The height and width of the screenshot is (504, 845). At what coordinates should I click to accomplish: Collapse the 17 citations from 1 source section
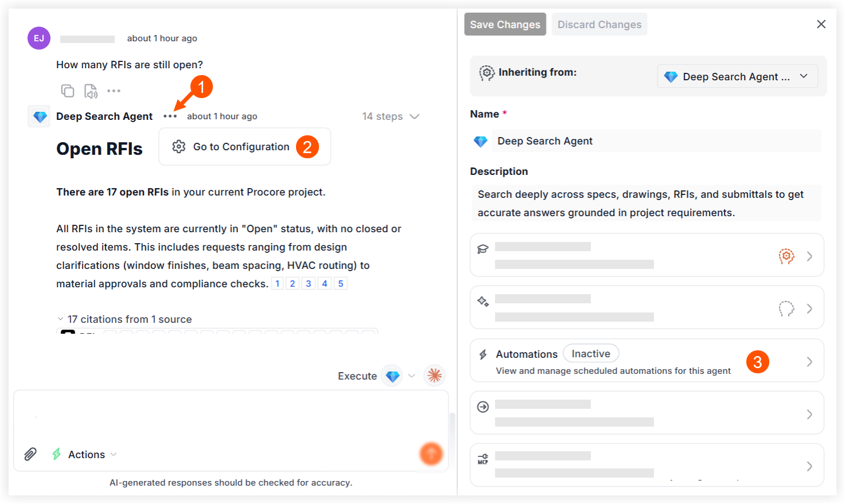[x=124, y=319]
